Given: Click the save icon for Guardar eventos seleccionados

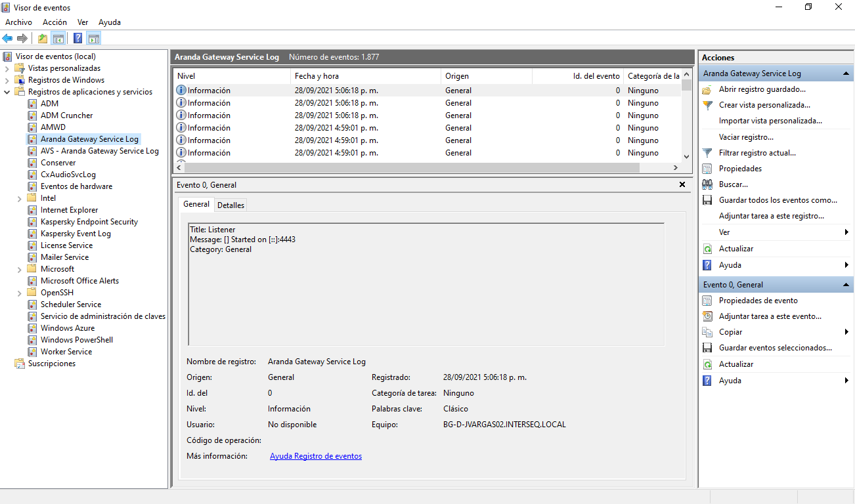Looking at the screenshot, I should (x=707, y=348).
